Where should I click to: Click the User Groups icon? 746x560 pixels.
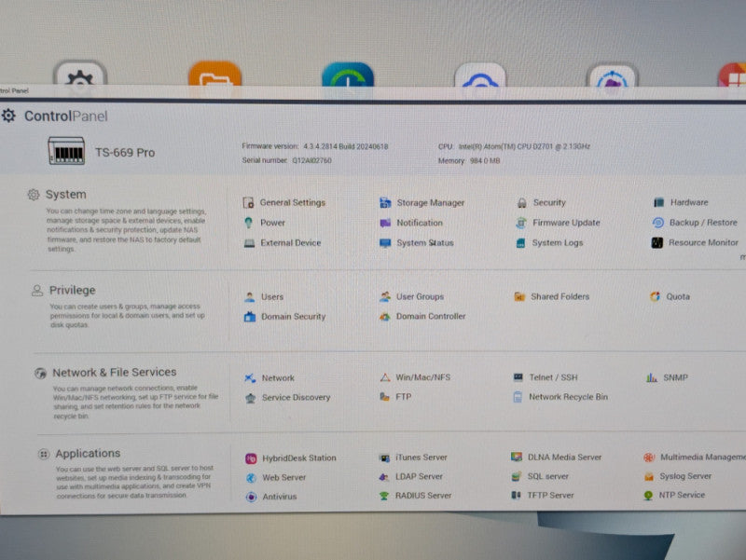[x=385, y=296]
